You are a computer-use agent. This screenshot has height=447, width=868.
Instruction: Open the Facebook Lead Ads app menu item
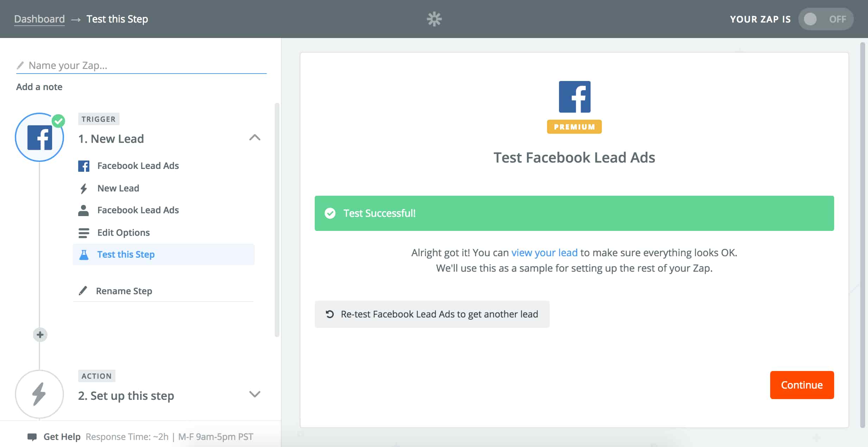point(164,166)
